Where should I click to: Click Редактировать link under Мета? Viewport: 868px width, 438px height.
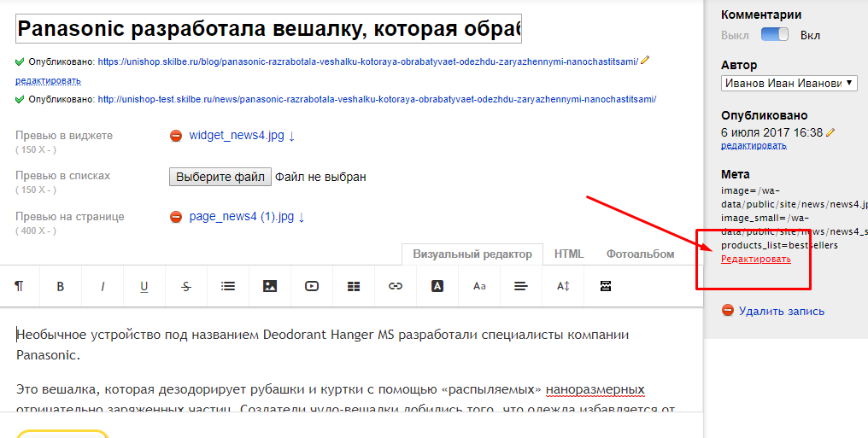(756, 259)
